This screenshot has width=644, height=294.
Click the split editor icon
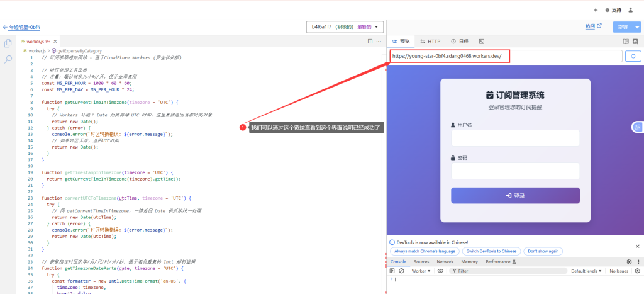click(370, 41)
